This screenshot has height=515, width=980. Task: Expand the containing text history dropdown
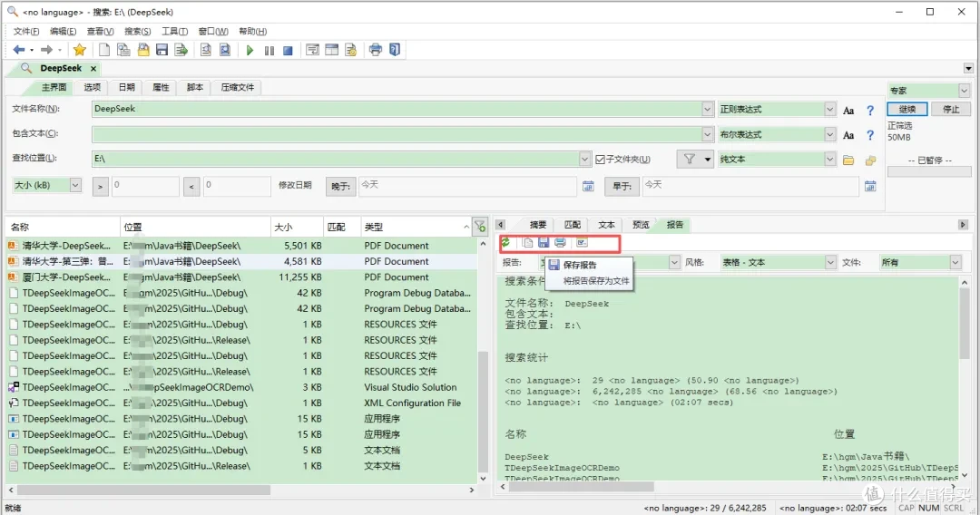click(707, 134)
